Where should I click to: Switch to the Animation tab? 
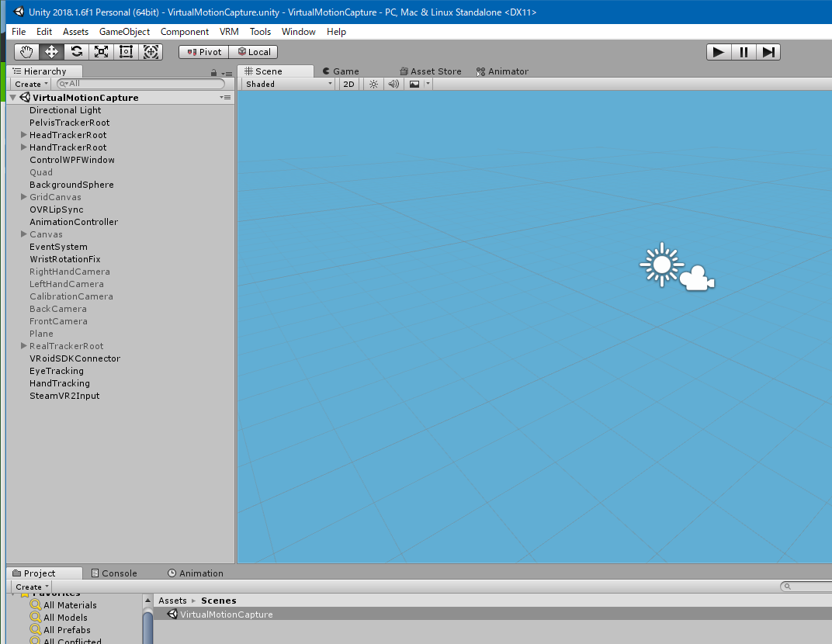[196, 573]
